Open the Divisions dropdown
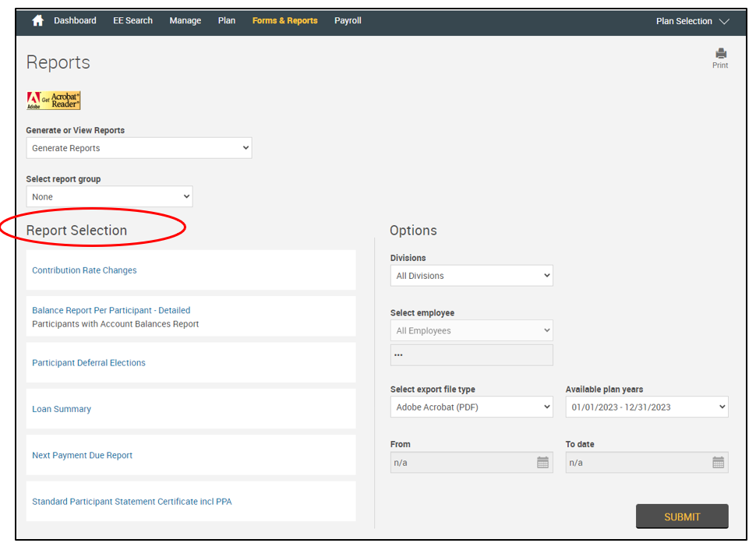 tap(472, 276)
